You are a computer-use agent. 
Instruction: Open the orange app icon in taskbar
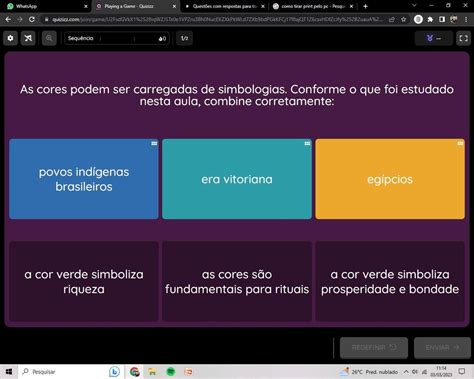coord(188,371)
